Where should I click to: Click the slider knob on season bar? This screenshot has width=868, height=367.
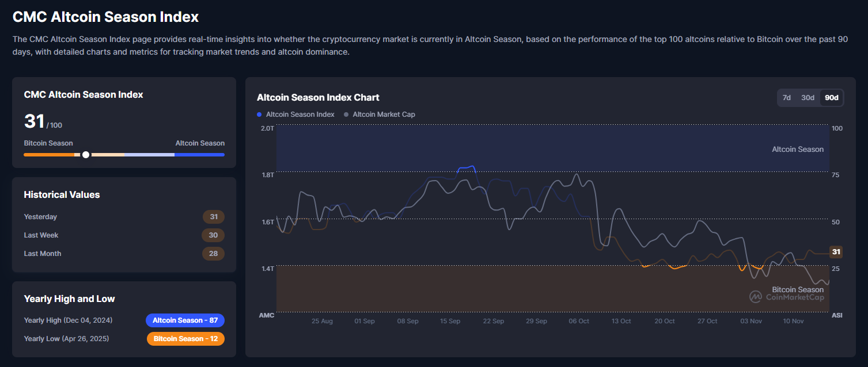(86, 155)
